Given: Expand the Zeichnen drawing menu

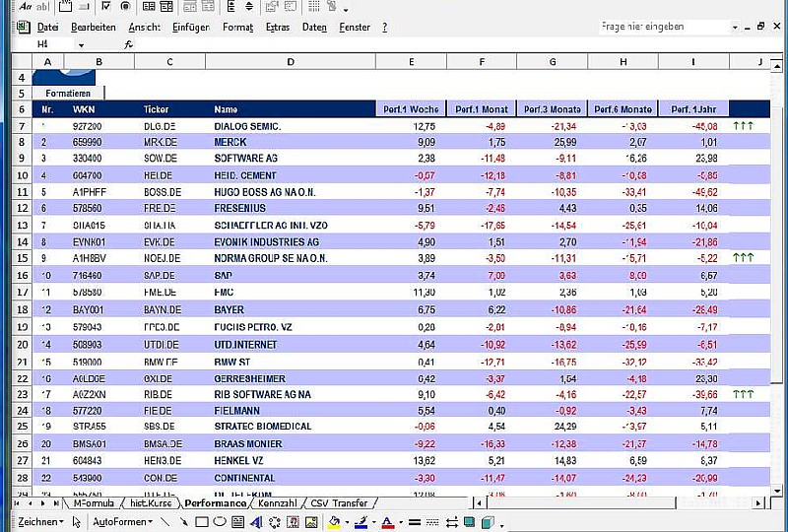Looking at the screenshot, I should point(39,522).
